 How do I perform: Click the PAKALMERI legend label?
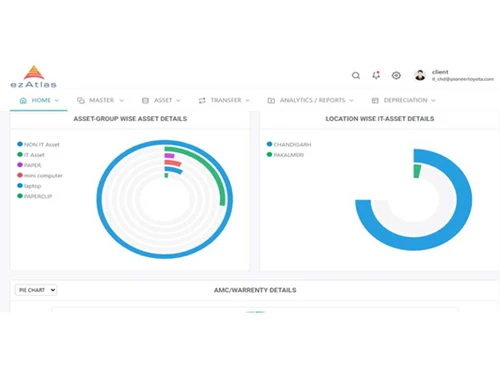click(289, 155)
